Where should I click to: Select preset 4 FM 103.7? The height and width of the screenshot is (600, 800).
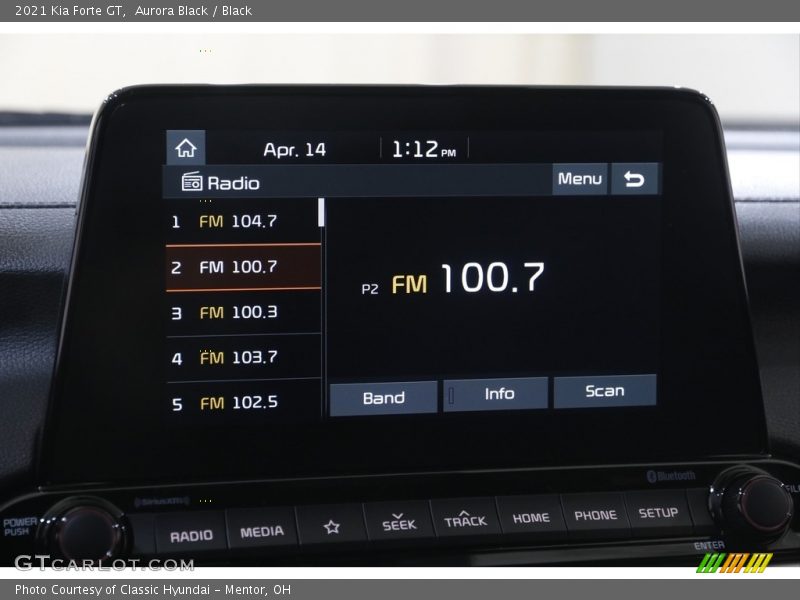pyautogui.click(x=243, y=357)
